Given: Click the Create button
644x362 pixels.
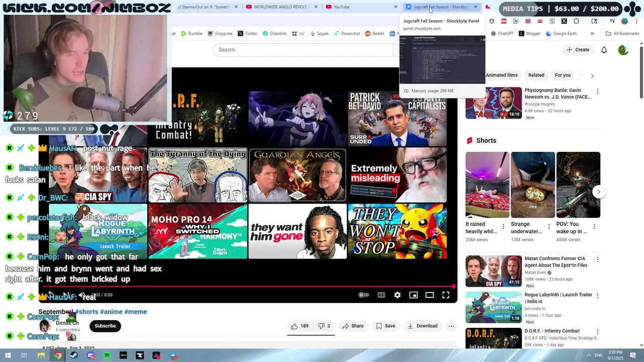Looking at the screenshot, I should coord(578,50).
